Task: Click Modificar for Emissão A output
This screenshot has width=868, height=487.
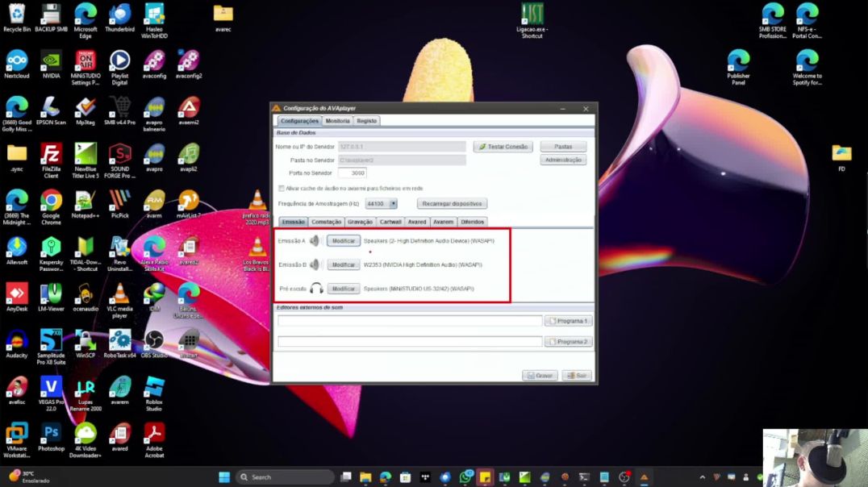Action: tap(343, 240)
